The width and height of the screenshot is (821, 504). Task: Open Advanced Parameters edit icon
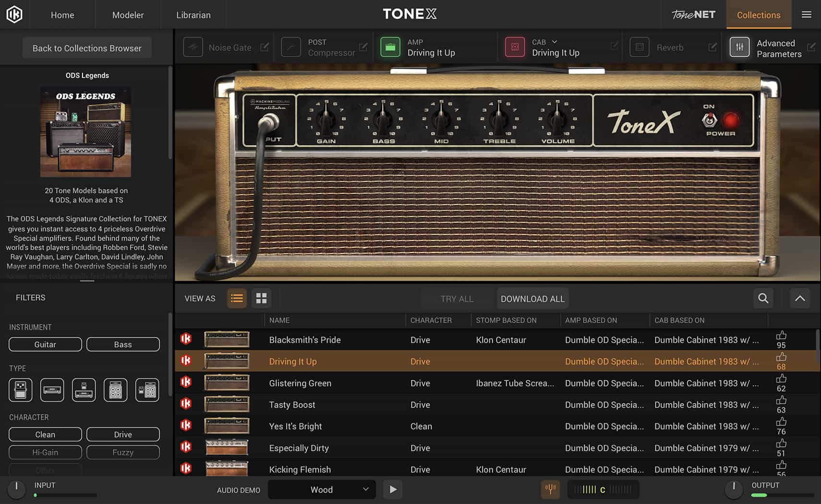(811, 47)
